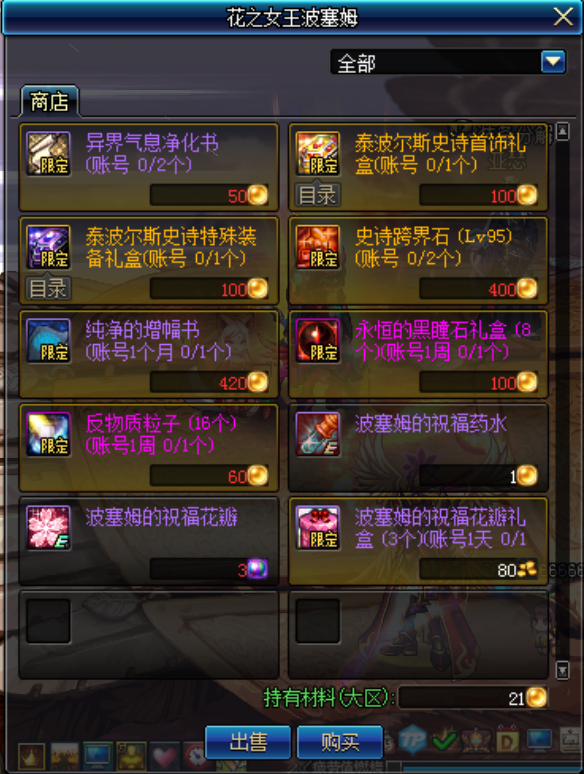Click the shop list scroll-down arrow
The height and width of the screenshot is (774, 584).
pos(562,670)
